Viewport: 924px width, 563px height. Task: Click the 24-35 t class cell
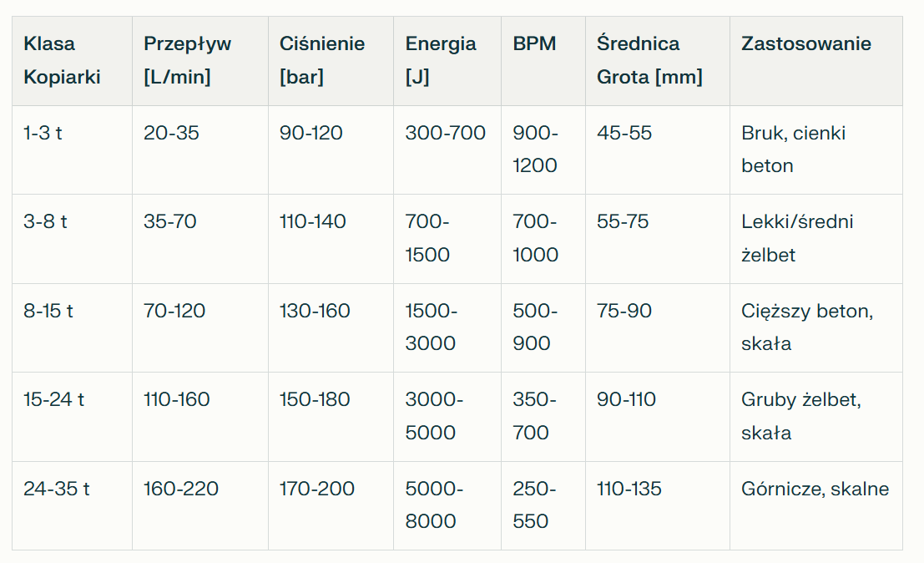pos(57,489)
